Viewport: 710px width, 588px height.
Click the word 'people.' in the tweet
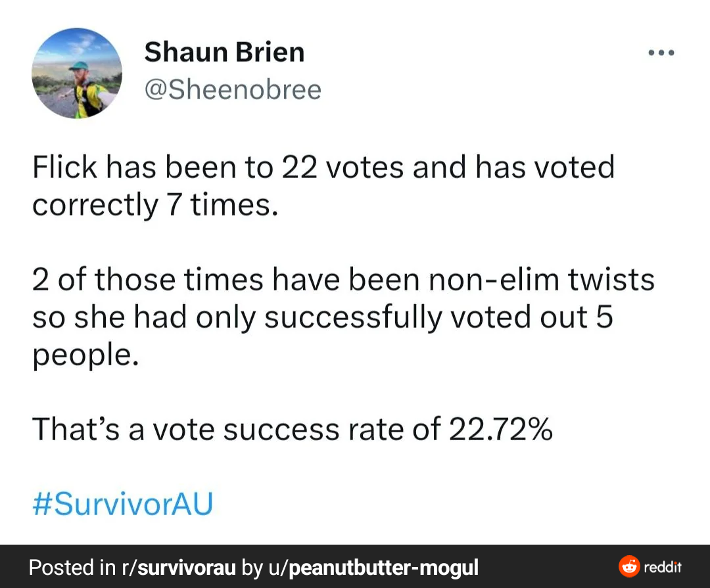coord(85,355)
